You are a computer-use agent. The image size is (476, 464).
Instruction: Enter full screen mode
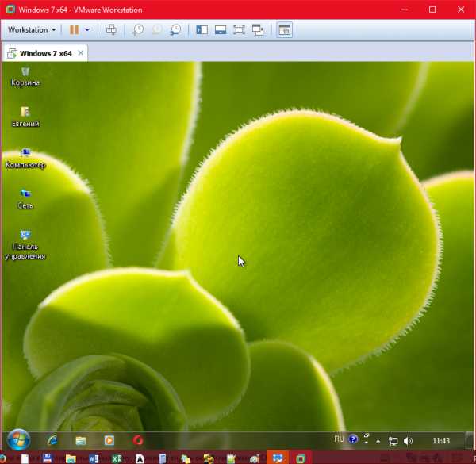(x=240, y=29)
